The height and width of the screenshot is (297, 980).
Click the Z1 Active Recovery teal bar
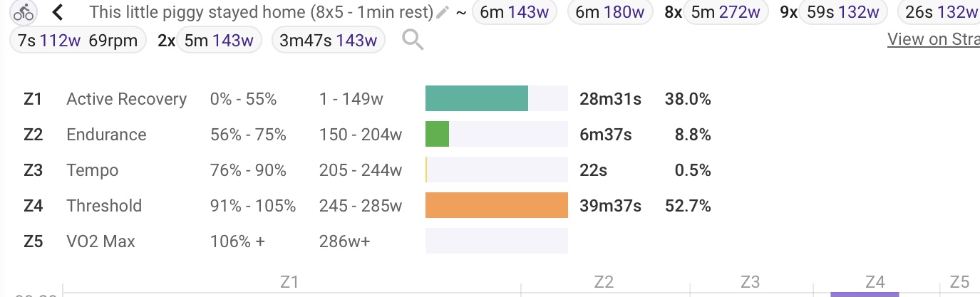477,98
